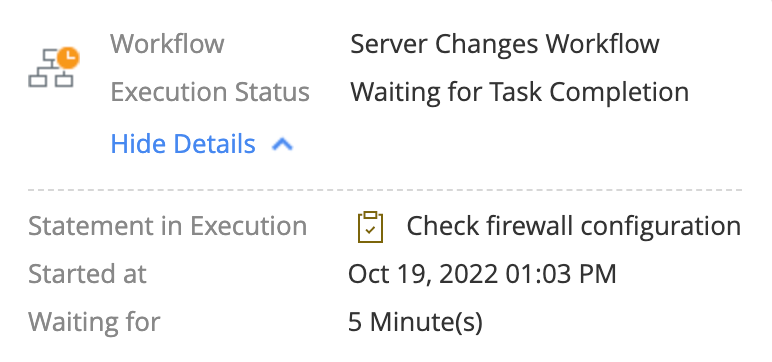Click the word Details in Hide Details
772x362 pixels.
pos(215,144)
